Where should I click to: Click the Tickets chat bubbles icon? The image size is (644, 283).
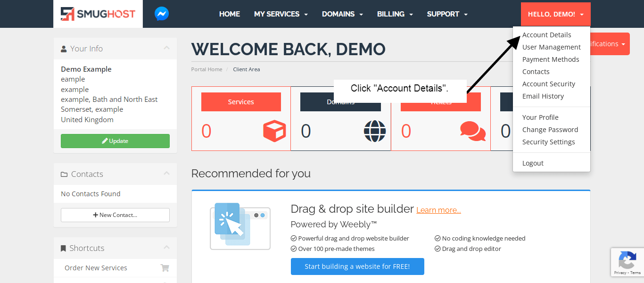(472, 131)
